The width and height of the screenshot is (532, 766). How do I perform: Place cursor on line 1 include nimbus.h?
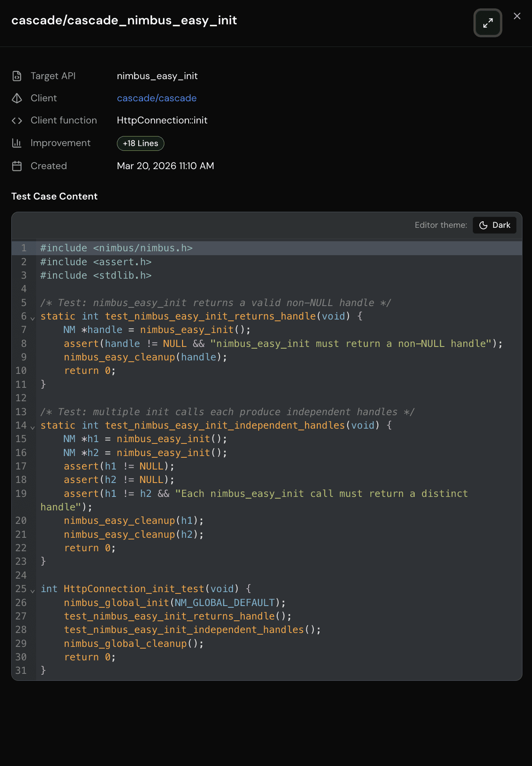tap(116, 248)
